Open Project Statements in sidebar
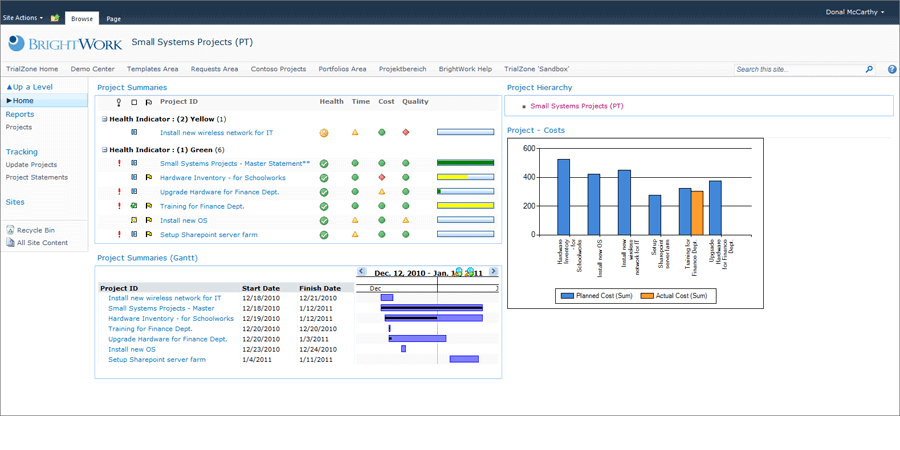 click(37, 177)
